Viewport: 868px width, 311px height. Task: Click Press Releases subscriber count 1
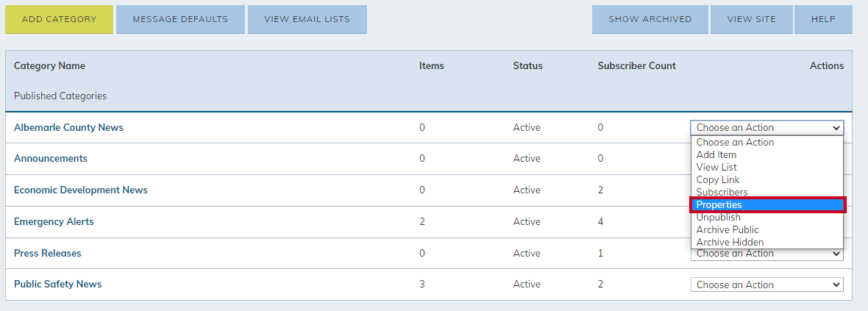pyautogui.click(x=601, y=253)
